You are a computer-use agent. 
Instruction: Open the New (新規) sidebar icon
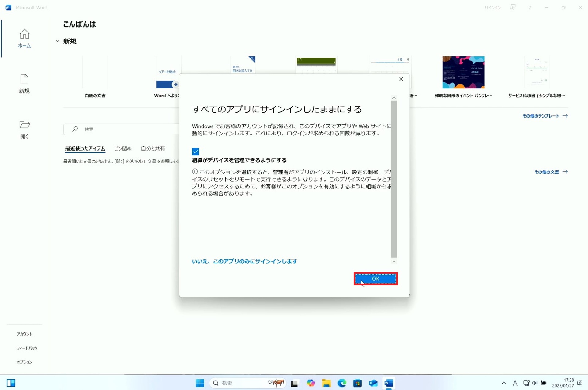pyautogui.click(x=24, y=84)
